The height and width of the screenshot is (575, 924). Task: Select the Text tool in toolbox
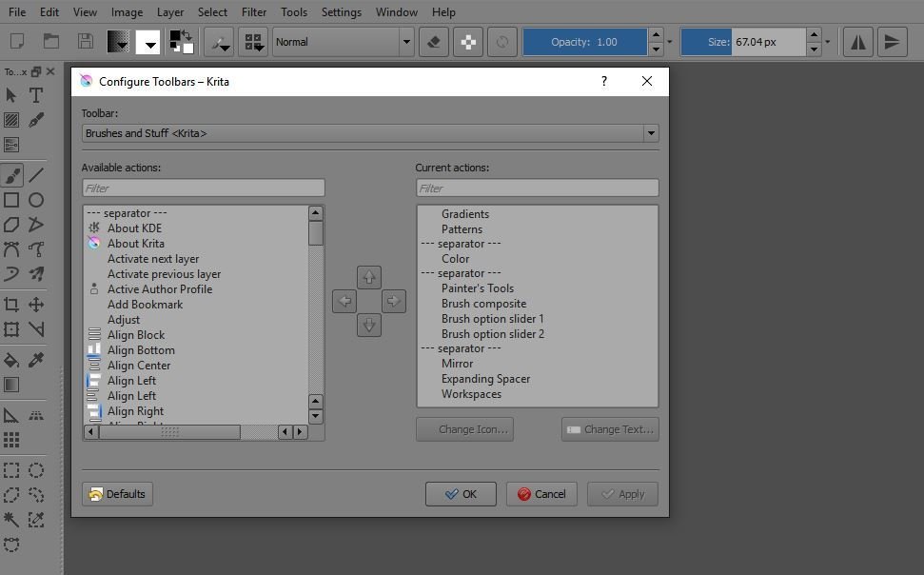(x=36, y=95)
